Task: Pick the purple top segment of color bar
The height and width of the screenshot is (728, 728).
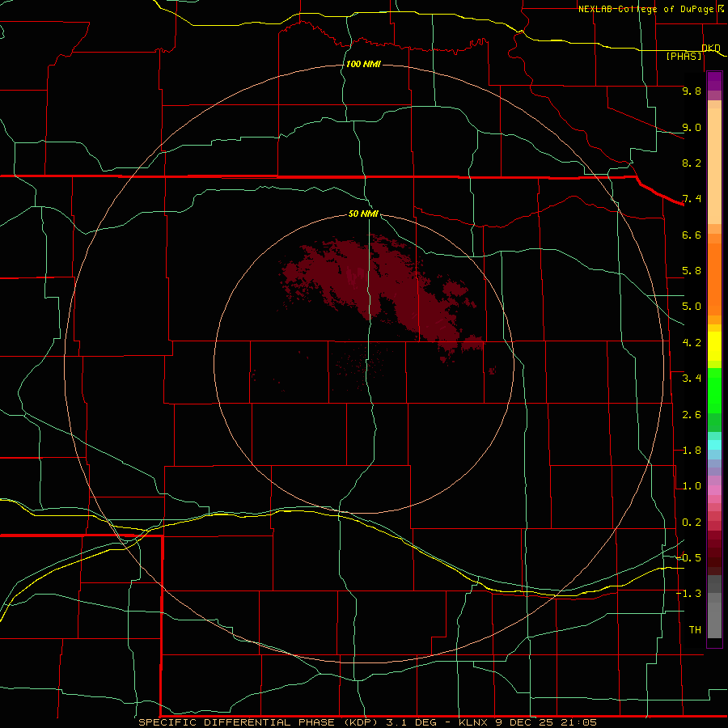Action: pos(714,81)
